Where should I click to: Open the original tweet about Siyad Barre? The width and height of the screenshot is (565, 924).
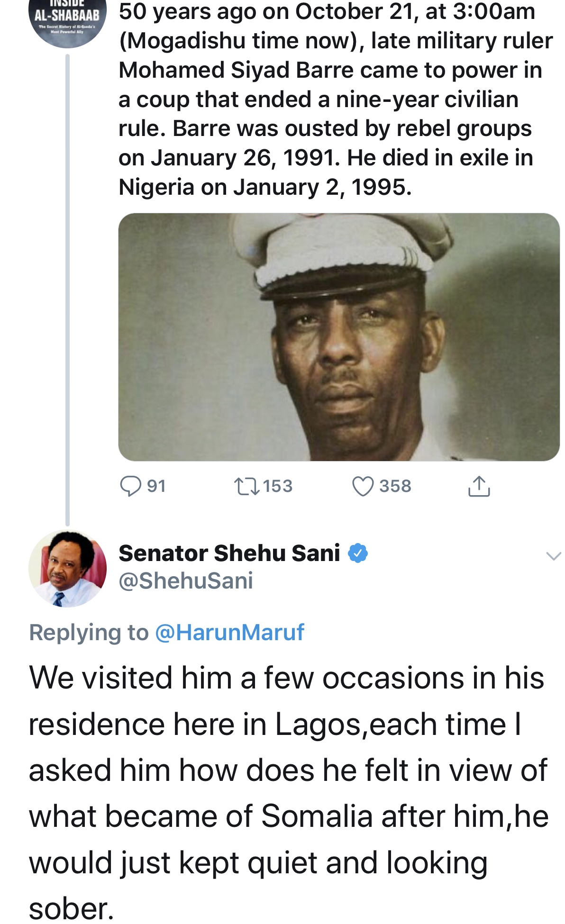(332, 100)
